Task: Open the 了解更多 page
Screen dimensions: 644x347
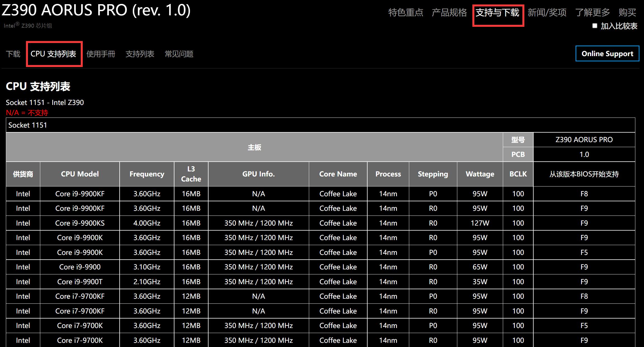Action: pos(592,13)
